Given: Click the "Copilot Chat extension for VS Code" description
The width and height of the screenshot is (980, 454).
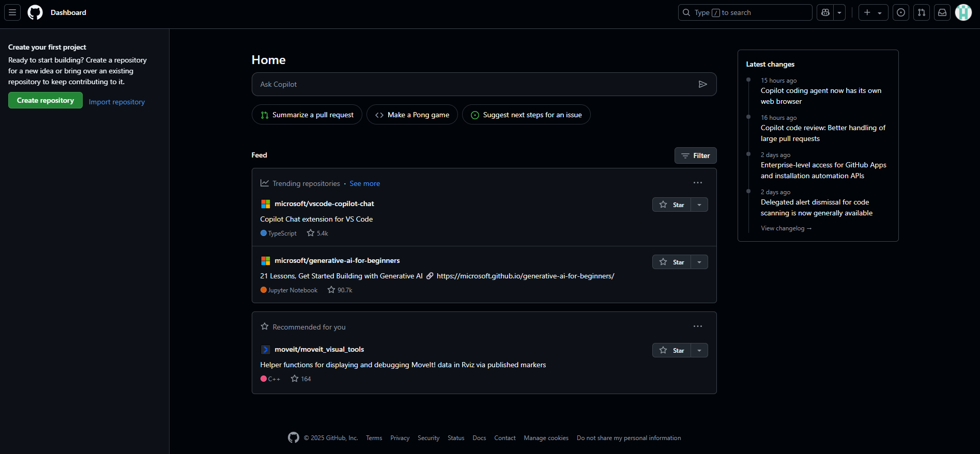Looking at the screenshot, I should coord(316,219).
